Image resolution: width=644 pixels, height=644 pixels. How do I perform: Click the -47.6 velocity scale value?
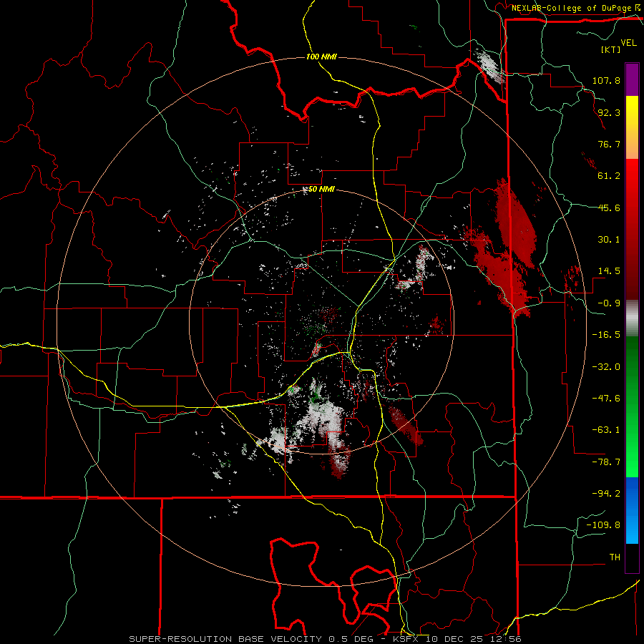click(x=606, y=399)
